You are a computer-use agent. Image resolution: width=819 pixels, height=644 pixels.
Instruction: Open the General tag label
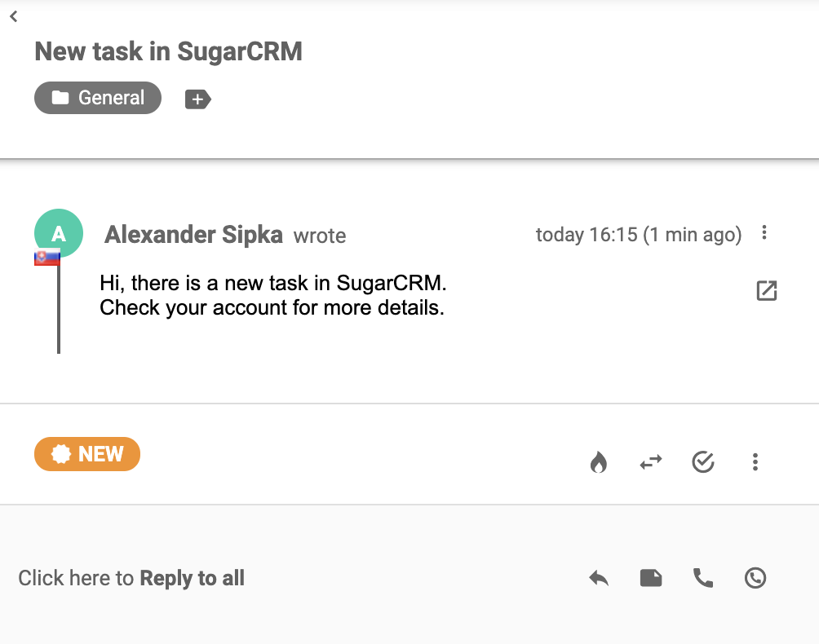click(97, 98)
